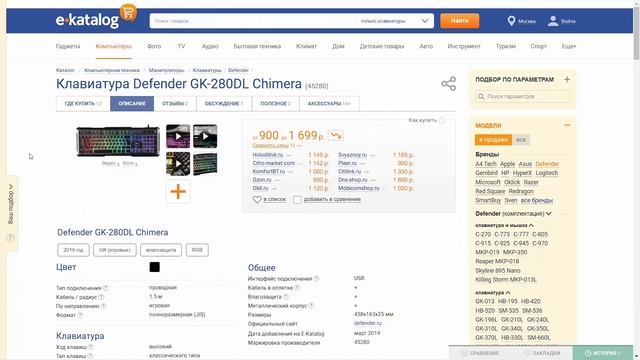Viewport: 640px width, 360px height.
Task: Open help icon for Металлический корпус
Action: (311, 306)
